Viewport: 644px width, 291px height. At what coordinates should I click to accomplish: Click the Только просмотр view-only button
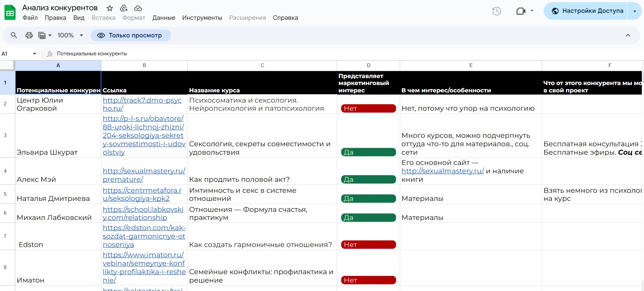point(131,35)
